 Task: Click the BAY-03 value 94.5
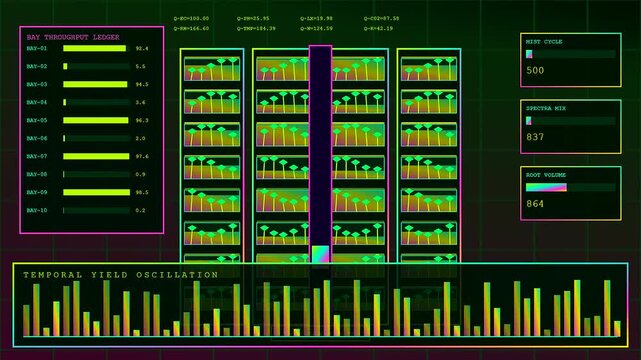click(x=142, y=84)
